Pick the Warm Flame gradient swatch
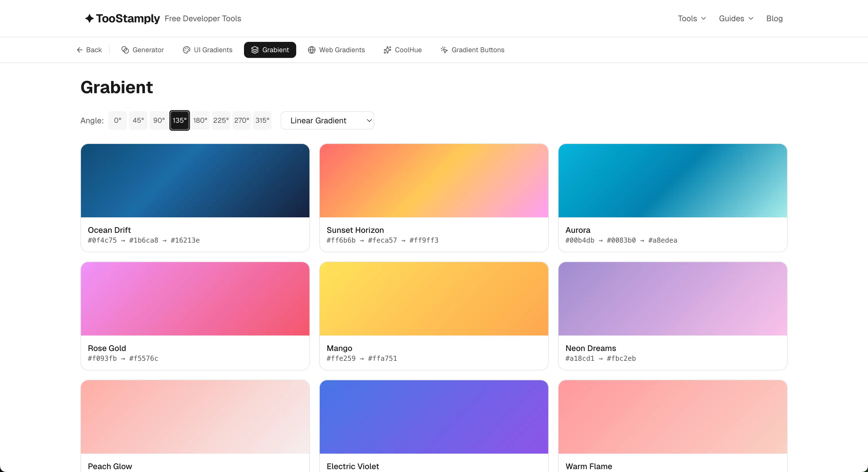868x472 pixels. [673, 417]
